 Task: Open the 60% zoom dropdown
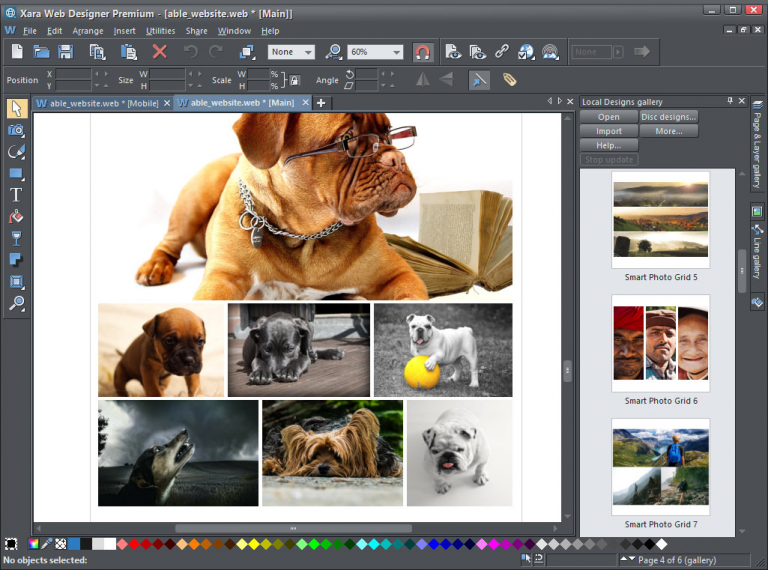point(397,52)
